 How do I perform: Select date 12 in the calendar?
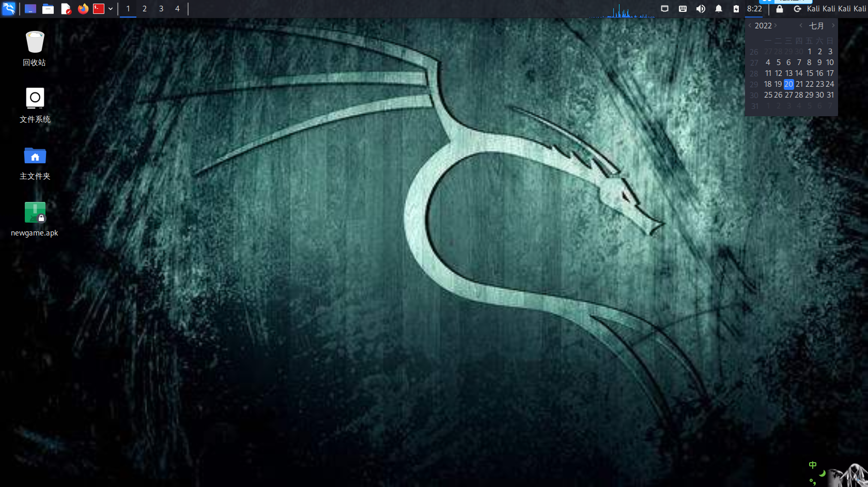(x=778, y=73)
